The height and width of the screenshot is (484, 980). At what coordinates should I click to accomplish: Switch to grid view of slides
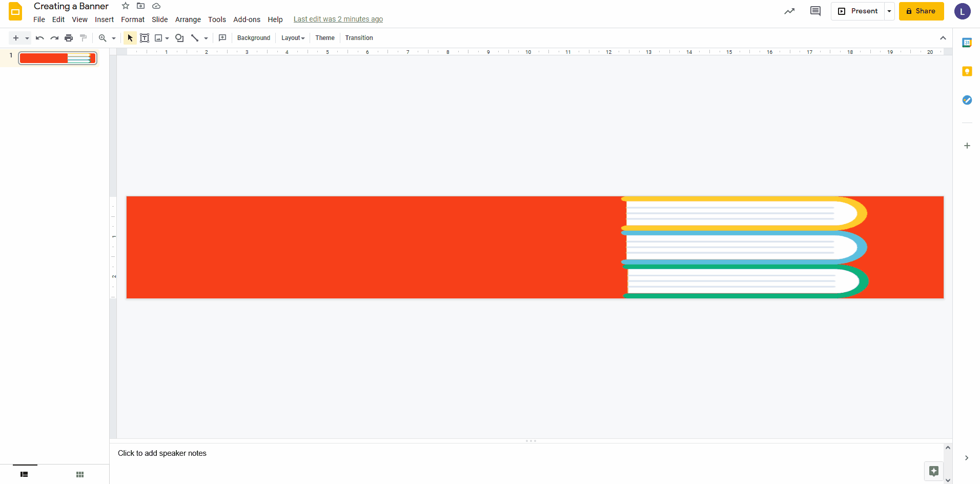79,474
